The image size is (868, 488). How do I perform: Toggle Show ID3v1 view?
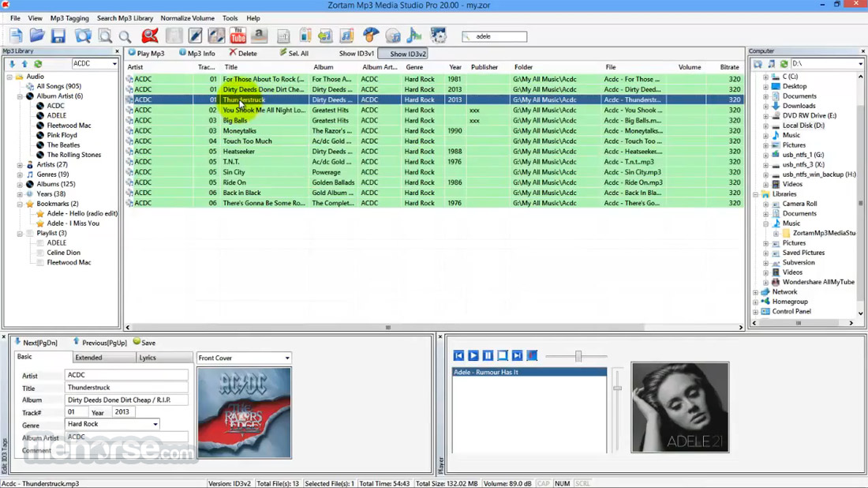point(357,54)
